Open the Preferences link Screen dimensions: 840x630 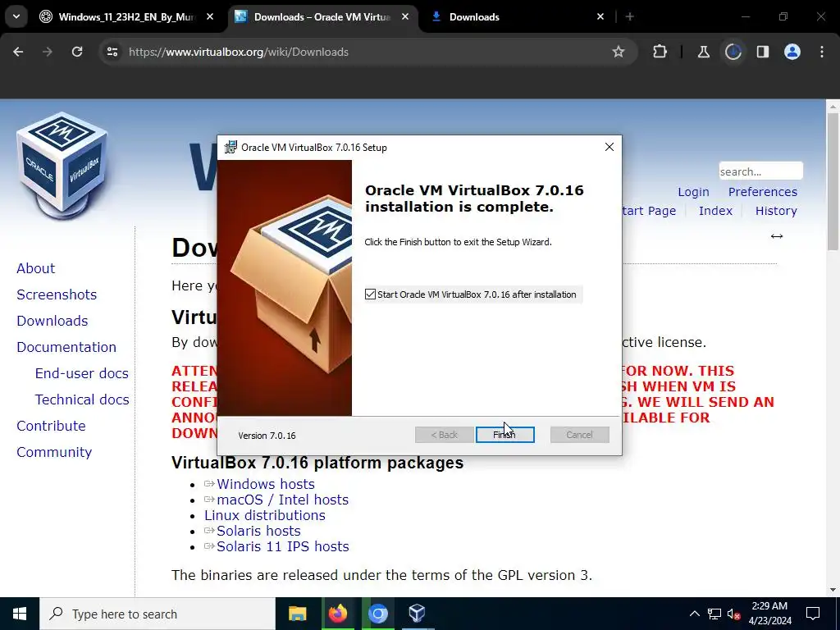point(763,192)
